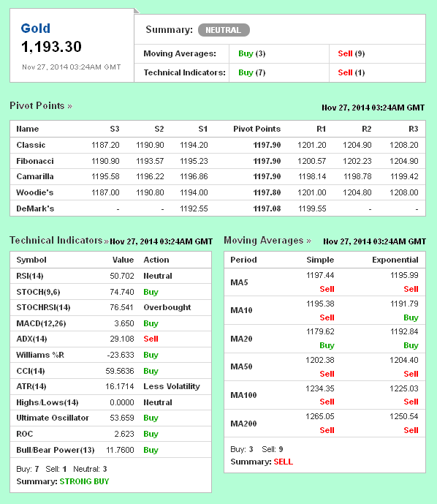The width and height of the screenshot is (437, 504).
Task: Click the NEUTRAL summary badge
Action: 224,30
